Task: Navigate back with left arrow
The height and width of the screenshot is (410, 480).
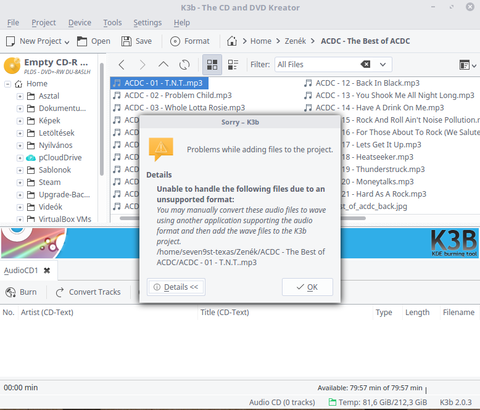Action: point(122,65)
